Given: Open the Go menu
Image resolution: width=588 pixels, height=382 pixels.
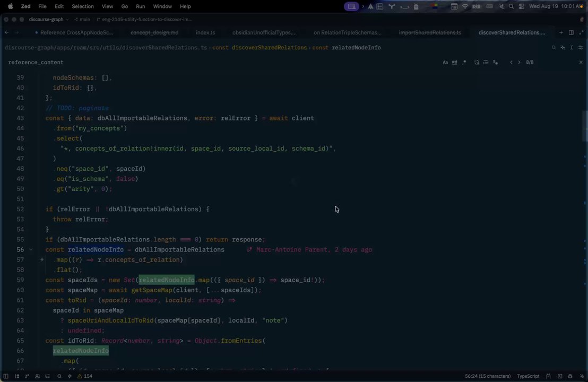Looking at the screenshot, I should [x=125, y=6].
